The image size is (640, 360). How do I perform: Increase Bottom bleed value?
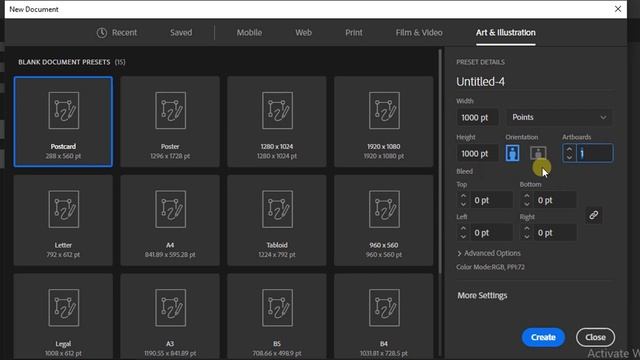(527, 196)
